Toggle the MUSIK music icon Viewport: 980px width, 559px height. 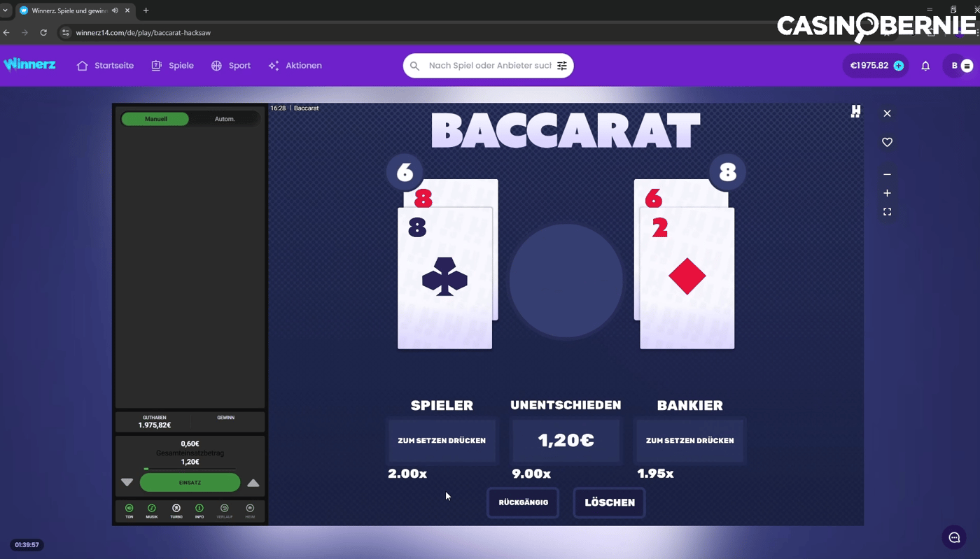tap(152, 509)
